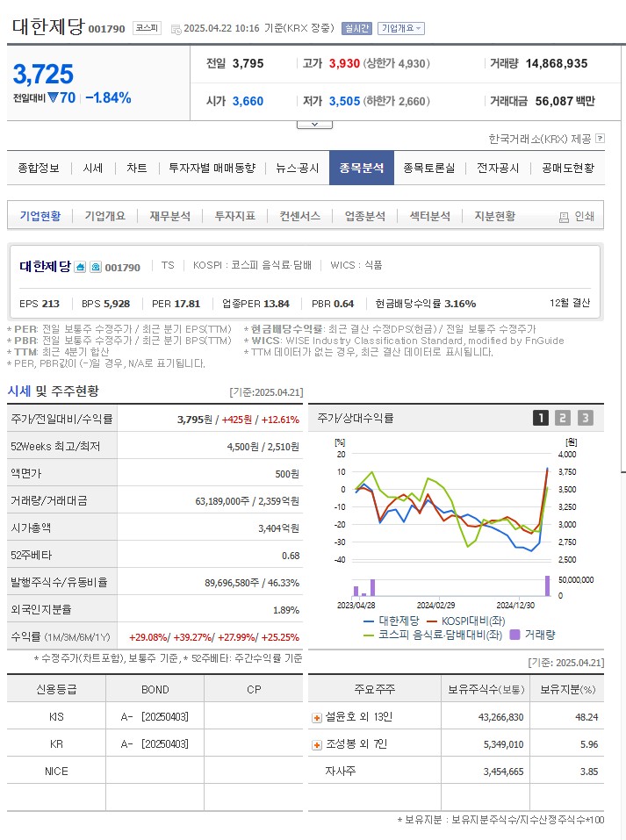Image resolution: width=626 pixels, height=840 pixels.
Task: Open the 공매도현황 tab
Action: (568, 169)
